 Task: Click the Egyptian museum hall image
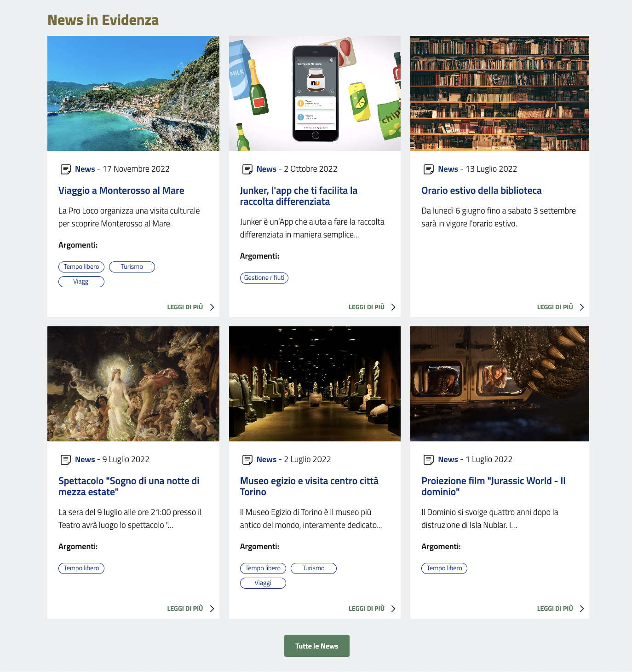point(315,384)
